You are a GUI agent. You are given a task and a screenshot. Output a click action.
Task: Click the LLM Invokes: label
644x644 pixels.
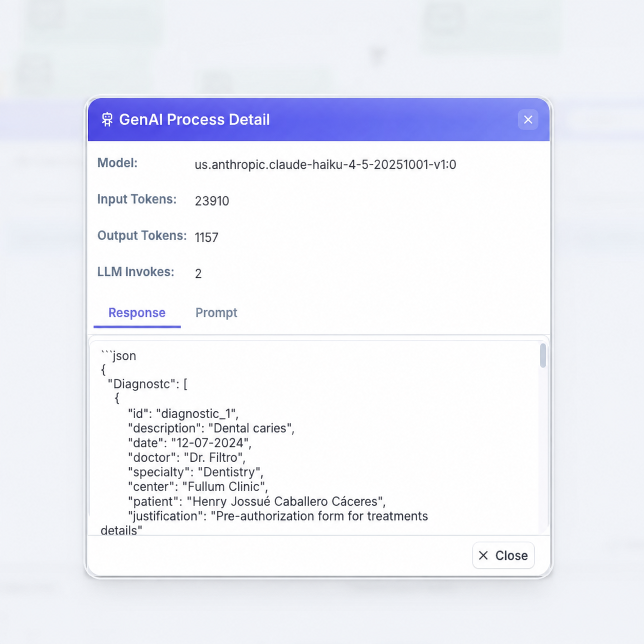[x=136, y=272]
